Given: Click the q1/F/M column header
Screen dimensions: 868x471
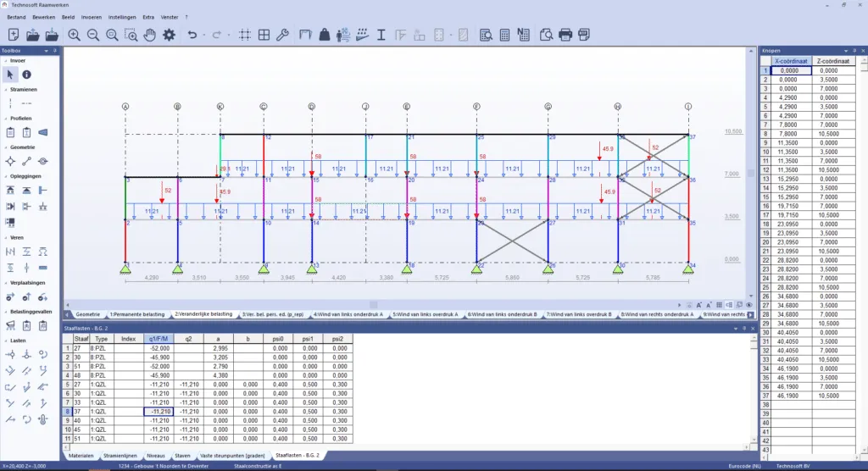Looking at the screenshot, I should click(x=159, y=339).
